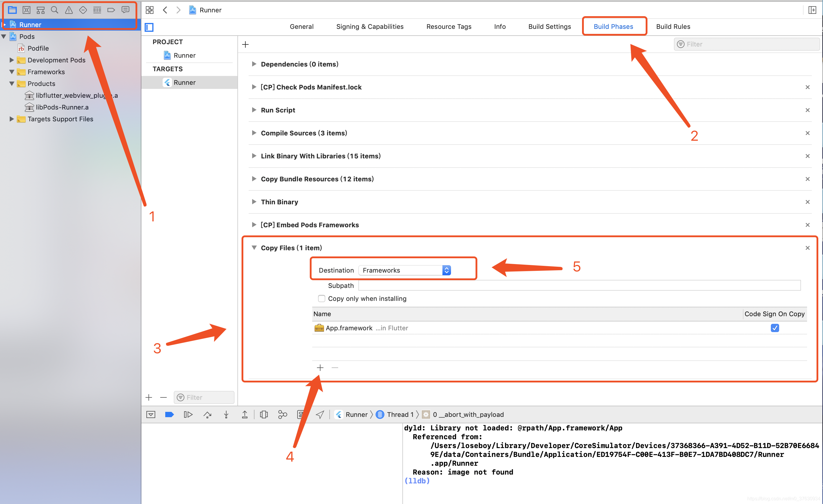Image resolution: width=823 pixels, height=504 pixels.
Task: Expand Link Binary With Libraries phase
Action: 254,156
